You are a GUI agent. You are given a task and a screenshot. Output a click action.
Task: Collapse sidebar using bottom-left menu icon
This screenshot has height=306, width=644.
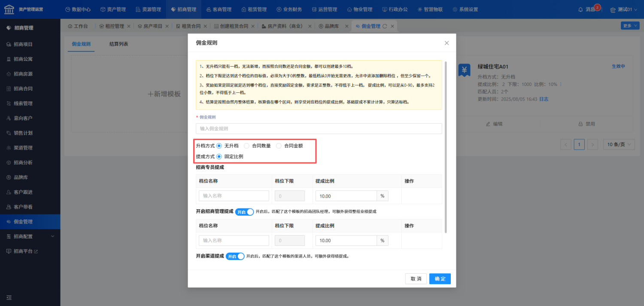click(9, 297)
